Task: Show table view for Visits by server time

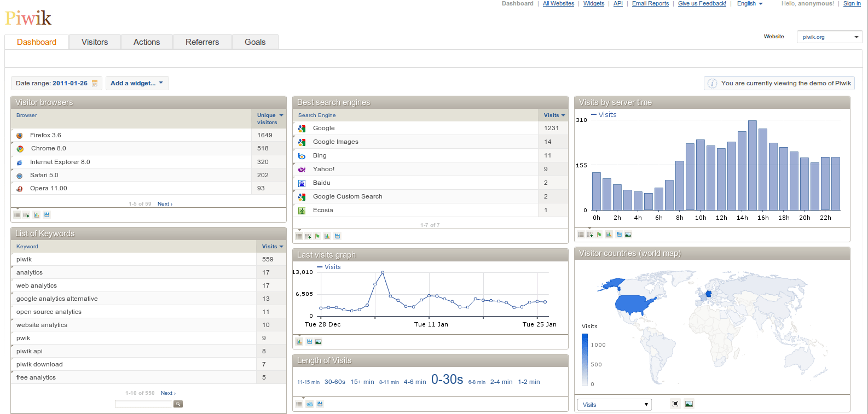Action: click(581, 235)
